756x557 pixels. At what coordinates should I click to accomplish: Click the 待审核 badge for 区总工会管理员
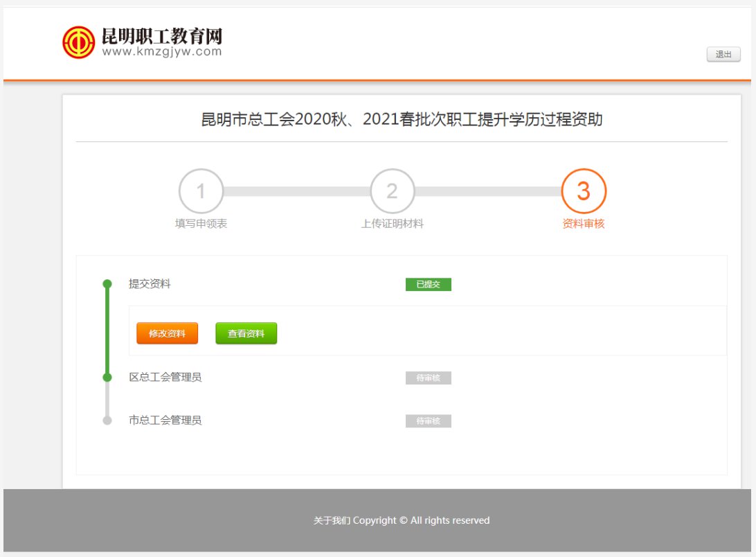pyautogui.click(x=428, y=378)
